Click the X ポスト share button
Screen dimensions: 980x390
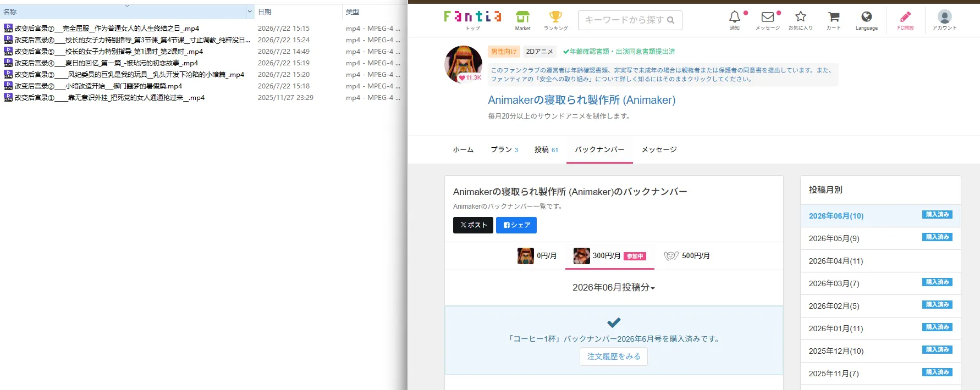click(473, 225)
